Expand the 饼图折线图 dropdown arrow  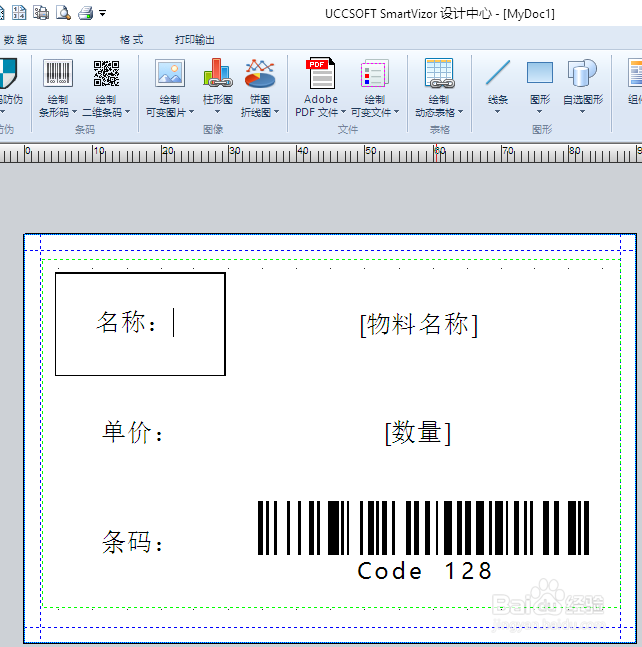click(276, 112)
